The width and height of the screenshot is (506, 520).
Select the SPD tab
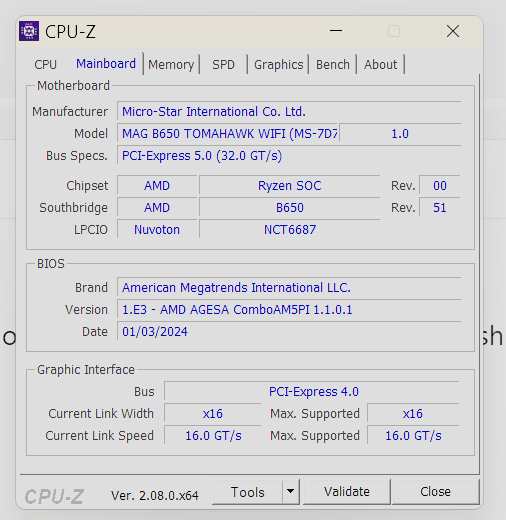(x=223, y=64)
